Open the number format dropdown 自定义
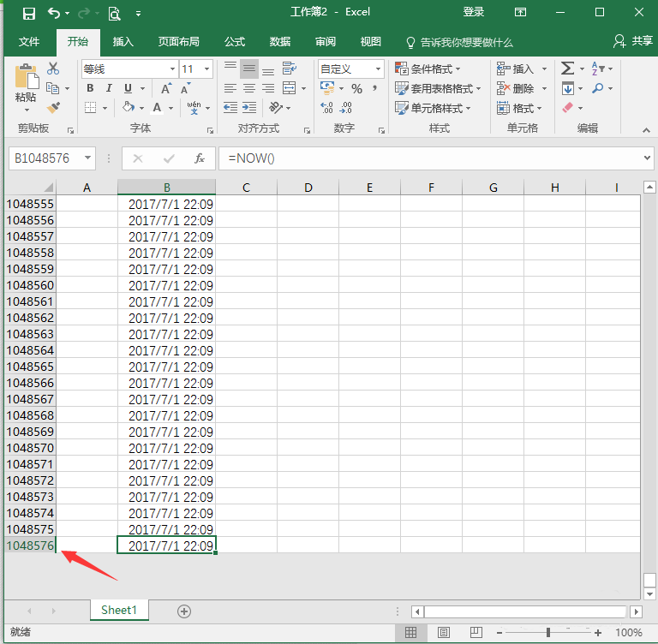The image size is (658, 644). pos(378,69)
